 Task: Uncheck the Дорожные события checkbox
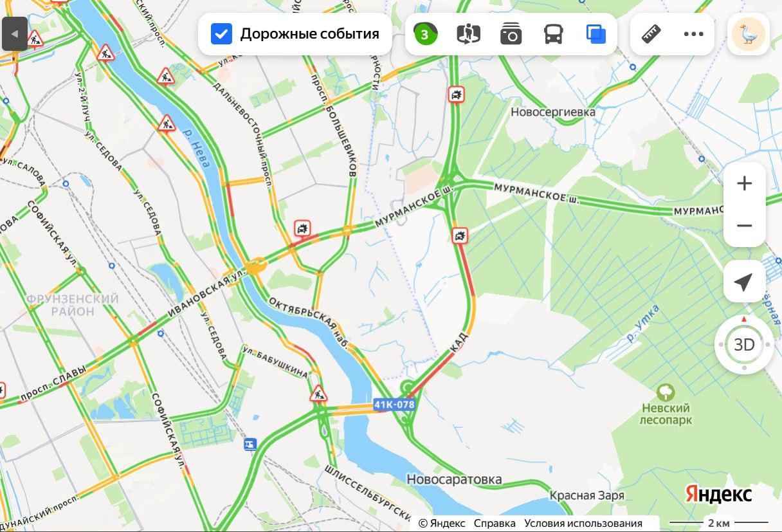(x=221, y=33)
